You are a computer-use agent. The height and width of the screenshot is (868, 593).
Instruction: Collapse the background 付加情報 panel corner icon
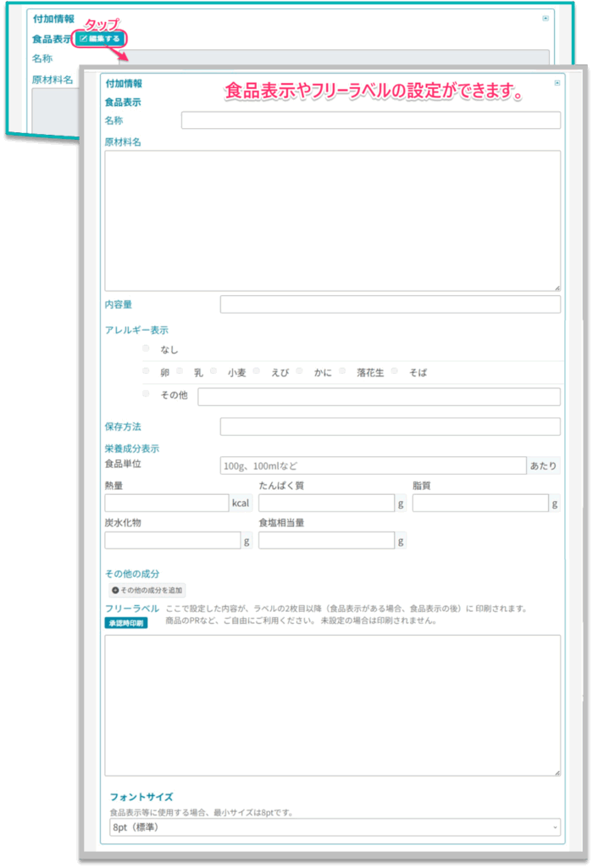tap(546, 18)
